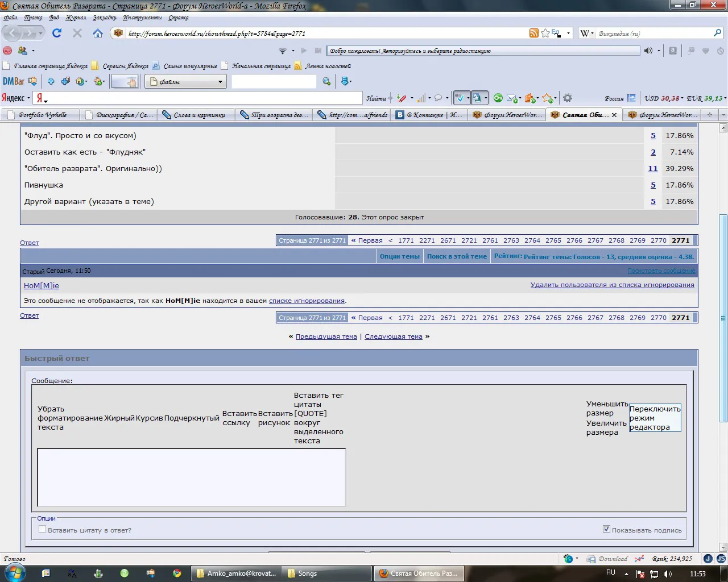728x582 pixels.
Task: Uncheck 'Показывать подпись' checkbox
Action: tap(606, 529)
